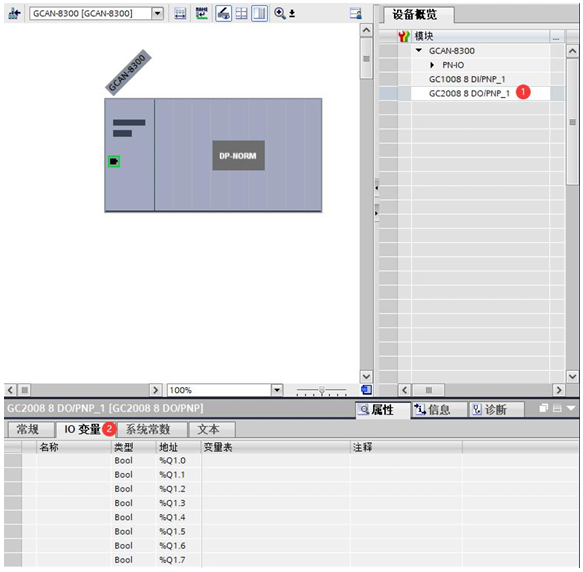Click the show module names toolbar icon
The width and height of the screenshot is (583, 572).
pyautogui.click(x=202, y=14)
